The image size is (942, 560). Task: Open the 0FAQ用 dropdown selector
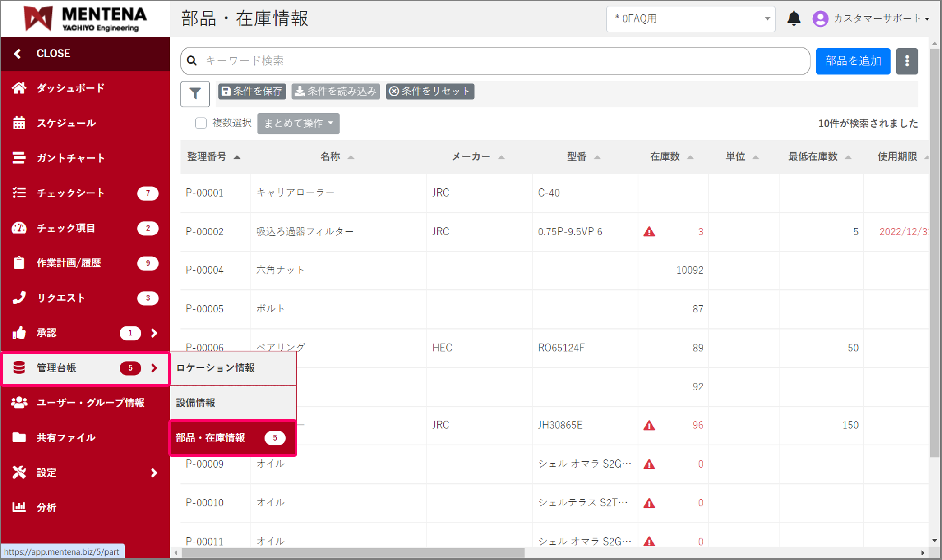(x=690, y=19)
